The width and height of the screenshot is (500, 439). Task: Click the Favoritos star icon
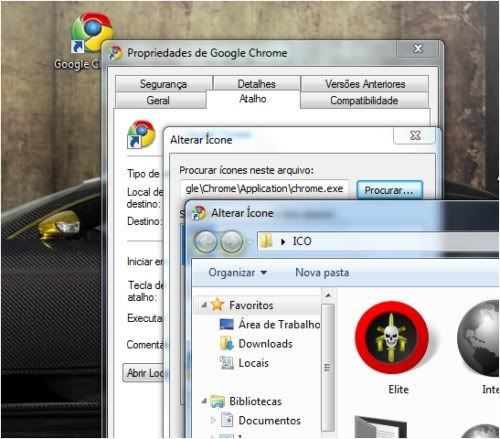point(217,305)
